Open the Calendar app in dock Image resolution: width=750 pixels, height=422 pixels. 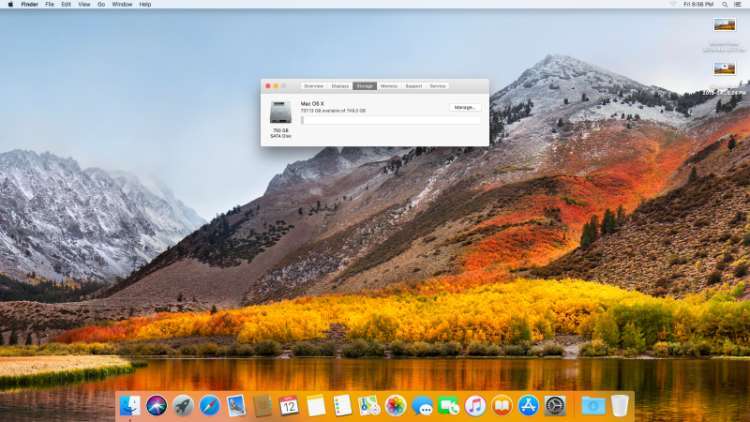coord(289,405)
